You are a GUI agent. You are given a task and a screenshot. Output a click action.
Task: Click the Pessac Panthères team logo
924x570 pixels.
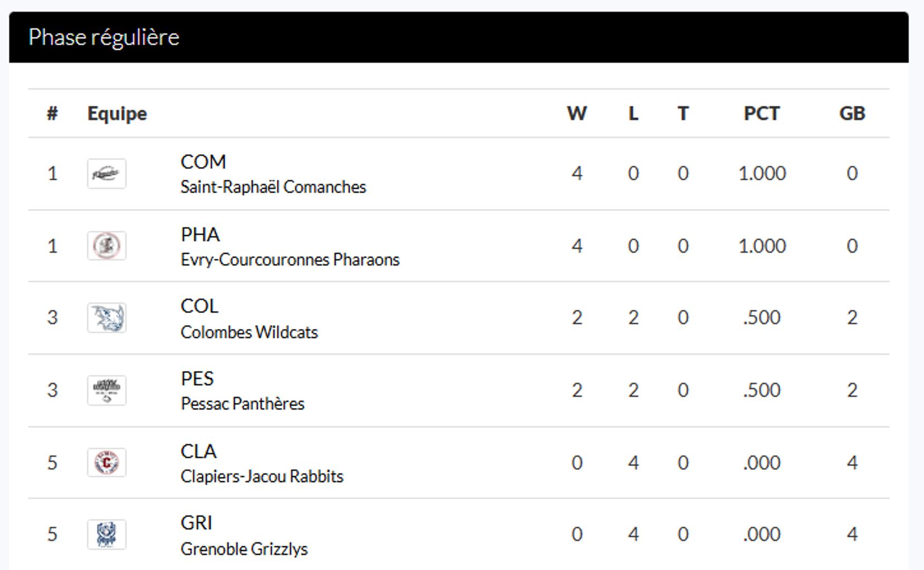coord(106,390)
